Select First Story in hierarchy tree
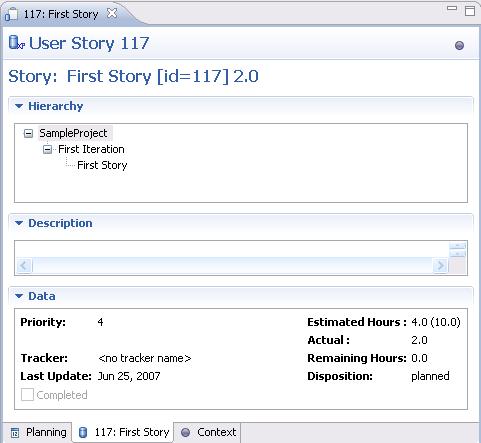 [102, 165]
